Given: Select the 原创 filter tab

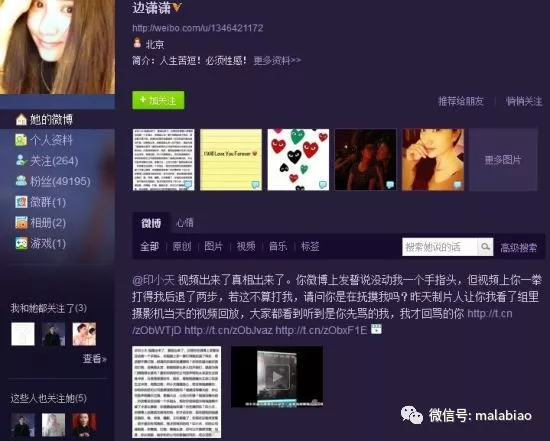Looking at the screenshot, I should click(182, 246).
